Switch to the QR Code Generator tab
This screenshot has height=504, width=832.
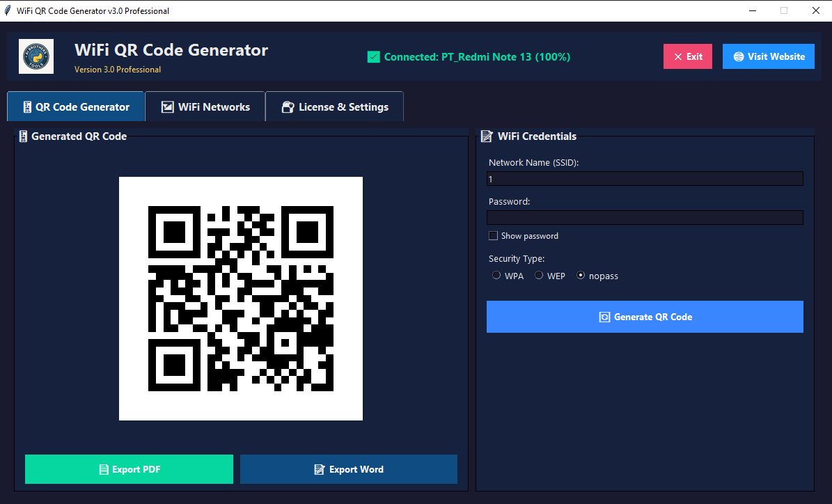[76, 107]
